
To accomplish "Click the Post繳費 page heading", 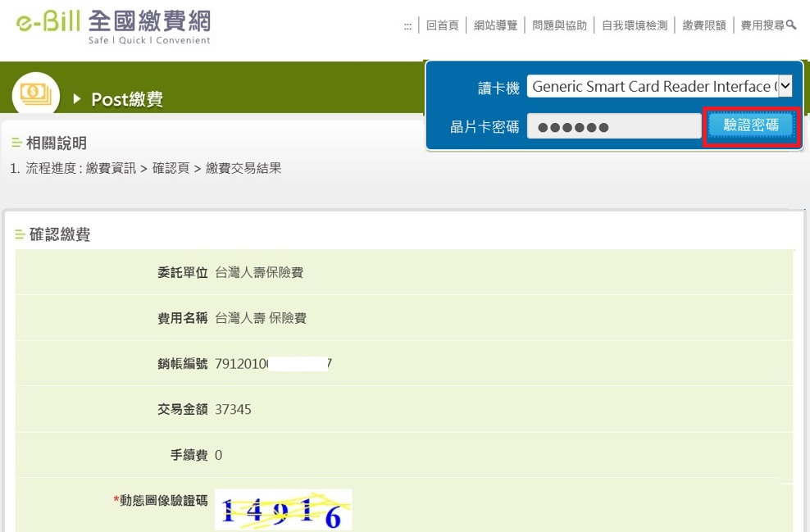I will pyautogui.click(x=127, y=99).
